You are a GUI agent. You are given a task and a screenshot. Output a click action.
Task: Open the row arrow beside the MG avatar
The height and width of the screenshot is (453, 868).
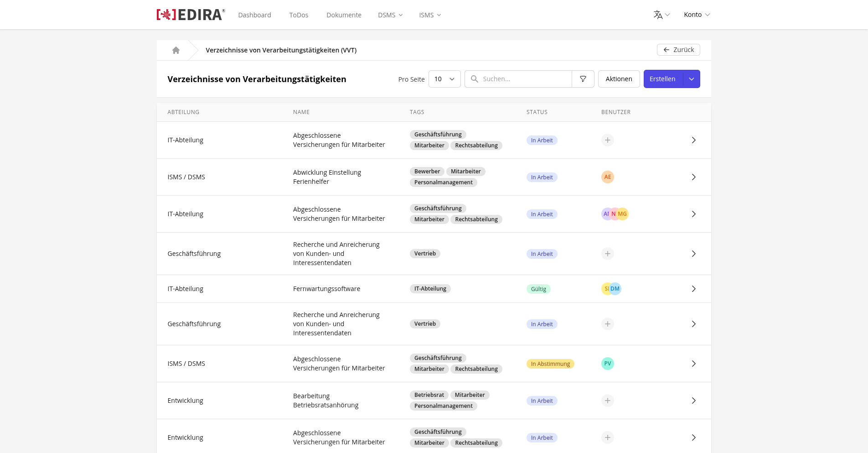tap(693, 214)
